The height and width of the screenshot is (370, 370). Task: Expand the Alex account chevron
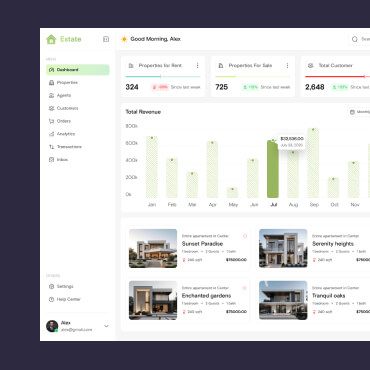(x=106, y=326)
